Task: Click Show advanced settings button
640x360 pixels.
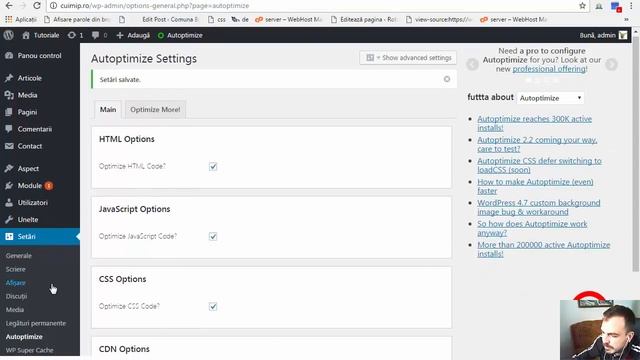Action: [x=408, y=58]
